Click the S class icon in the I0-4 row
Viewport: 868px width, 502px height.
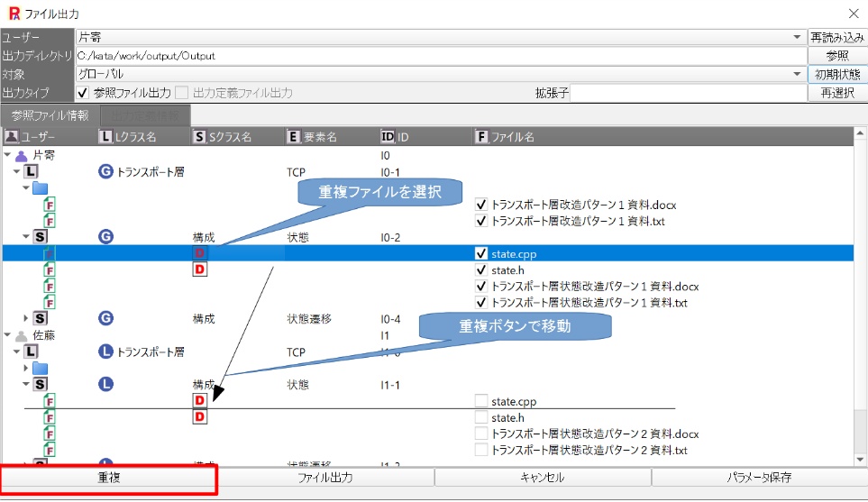(41, 318)
